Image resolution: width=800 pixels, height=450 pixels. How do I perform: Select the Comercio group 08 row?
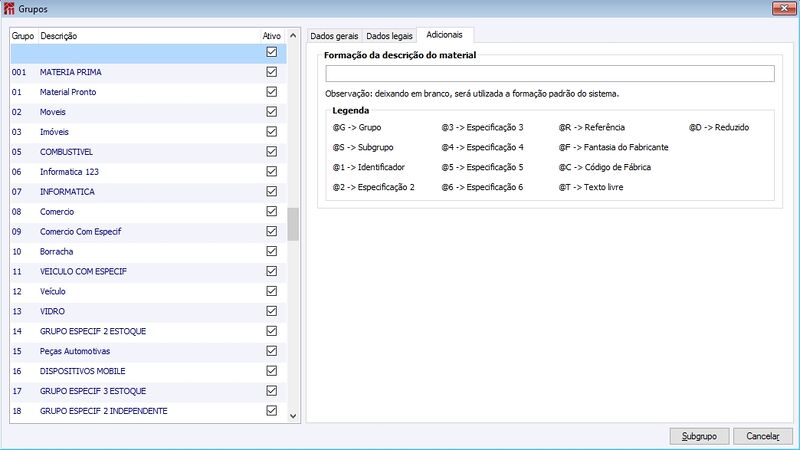tap(148, 211)
